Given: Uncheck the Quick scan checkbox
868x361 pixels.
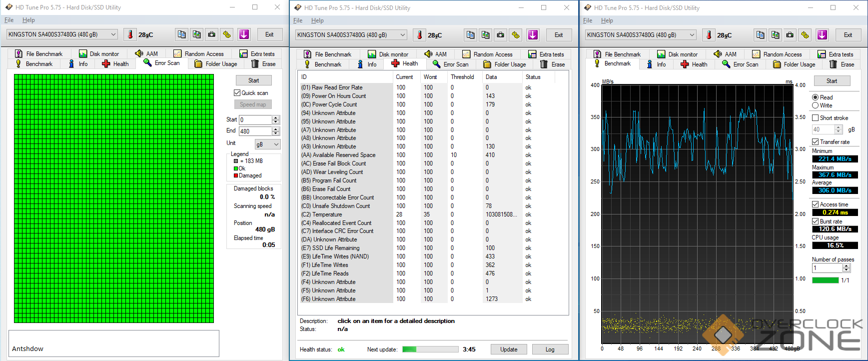Looking at the screenshot, I should (x=237, y=93).
